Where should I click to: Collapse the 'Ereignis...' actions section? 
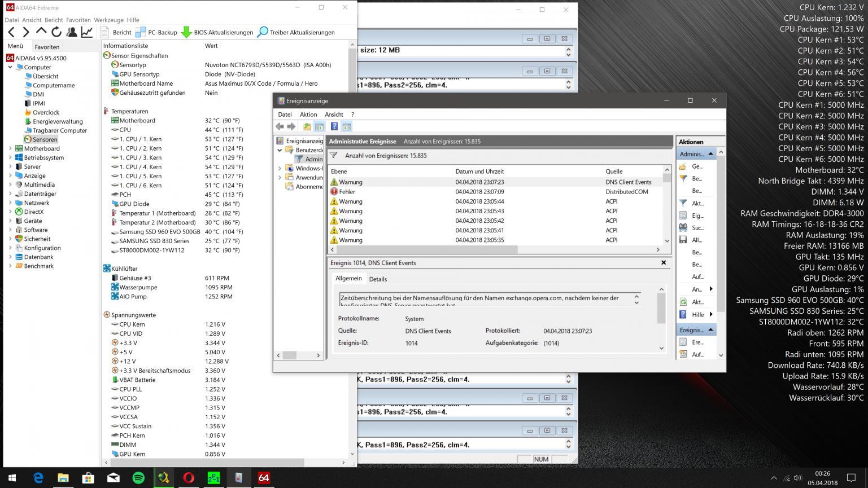(x=710, y=329)
